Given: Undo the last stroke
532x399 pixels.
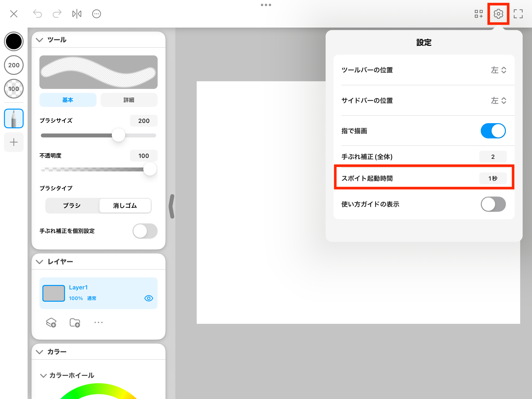Looking at the screenshot, I should click(x=37, y=14).
